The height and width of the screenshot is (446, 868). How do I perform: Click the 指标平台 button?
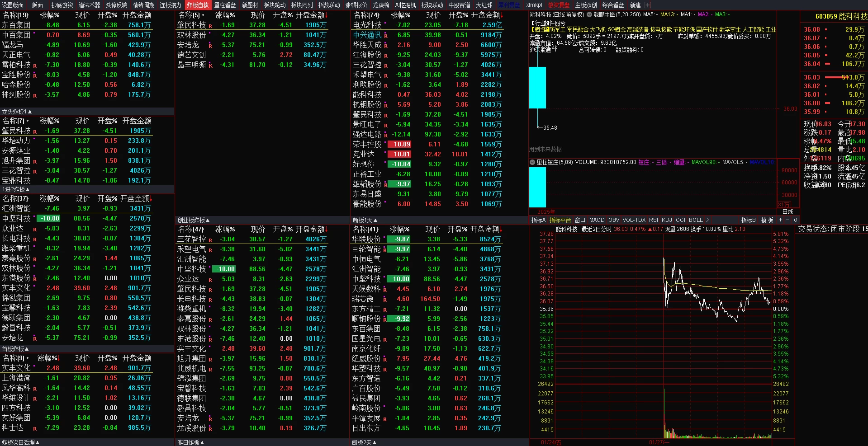pos(560,220)
